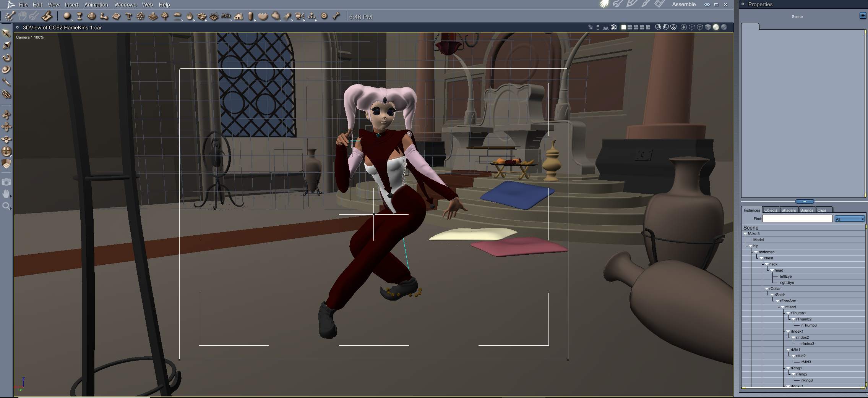Select the rMid3 tree item
This screenshot has height=398, width=868.
[x=806, y=362]
